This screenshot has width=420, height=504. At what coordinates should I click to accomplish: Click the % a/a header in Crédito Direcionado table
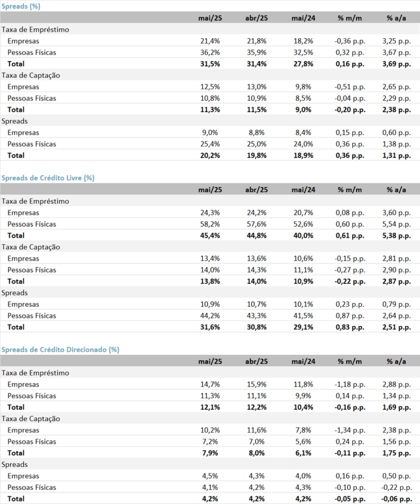coord(396,361)
